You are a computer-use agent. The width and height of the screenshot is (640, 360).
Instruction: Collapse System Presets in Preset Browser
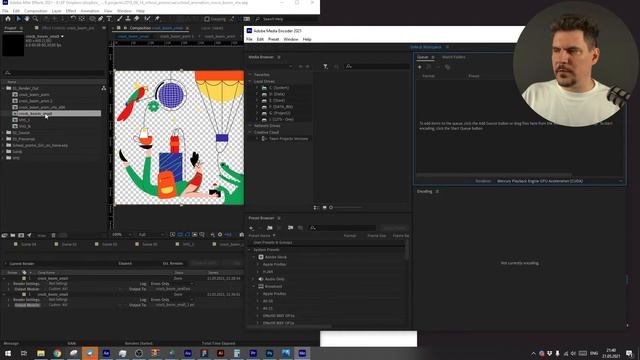tap(249, 249)
